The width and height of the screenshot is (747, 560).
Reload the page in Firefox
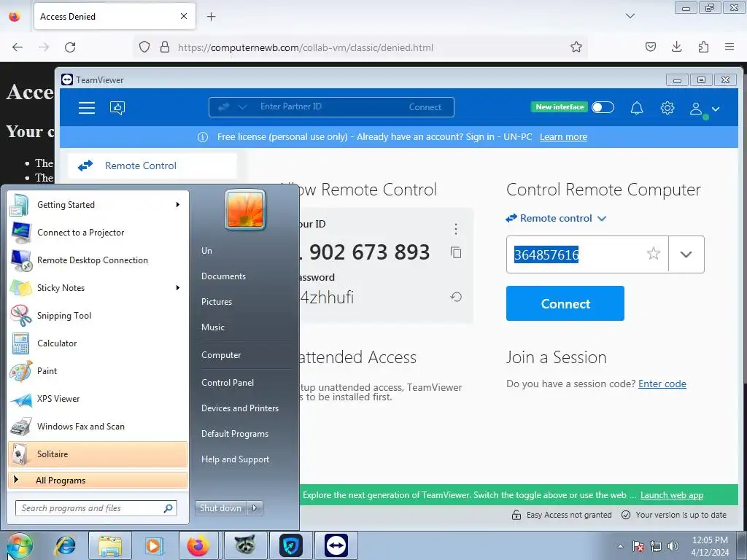pos(70,47)
